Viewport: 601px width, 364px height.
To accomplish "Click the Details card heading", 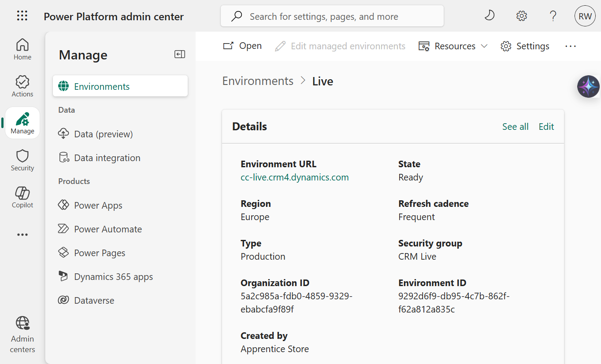I will pos(249,126).
